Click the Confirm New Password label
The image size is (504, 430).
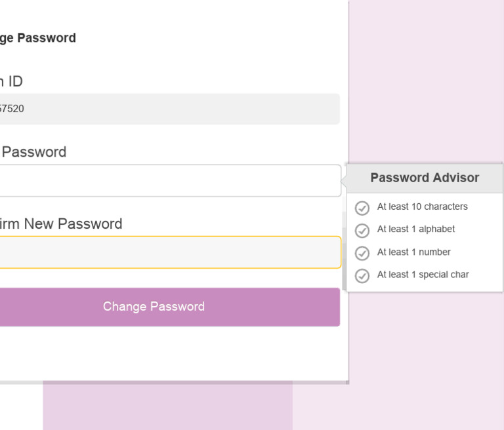60,224
